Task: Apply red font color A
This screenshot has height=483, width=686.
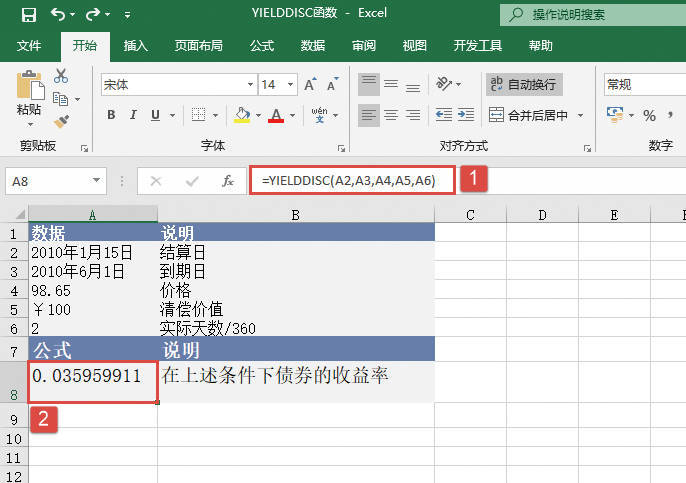Action: click(x=276, y=115)
